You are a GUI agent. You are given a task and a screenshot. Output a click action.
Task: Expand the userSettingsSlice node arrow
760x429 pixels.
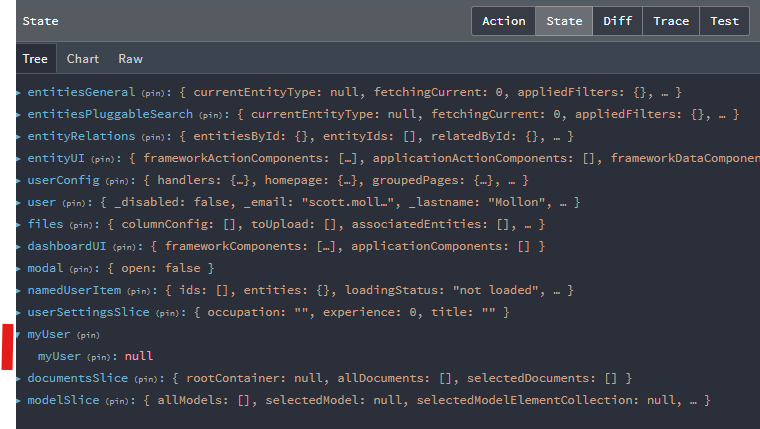[18, 312]
